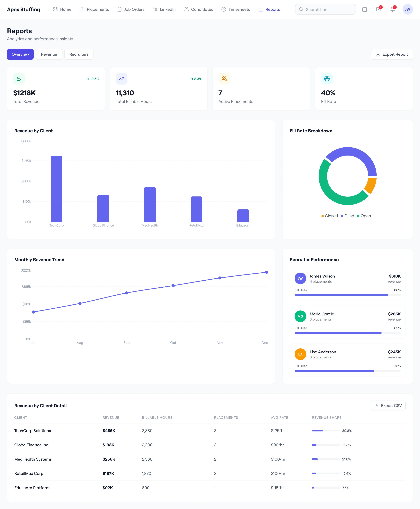The image size is (420, 509).
Task: Go to Job Orders page
Action: coord(131,9)
